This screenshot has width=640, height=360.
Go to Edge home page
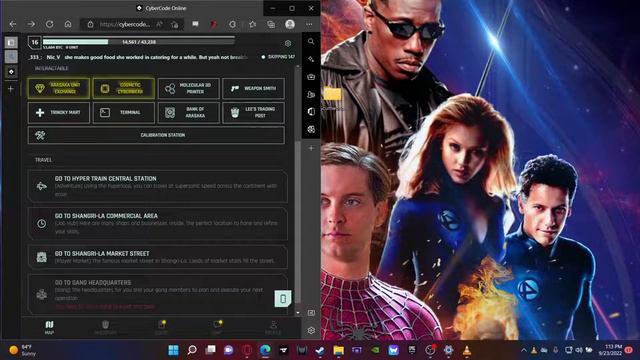tap(68, 24)
